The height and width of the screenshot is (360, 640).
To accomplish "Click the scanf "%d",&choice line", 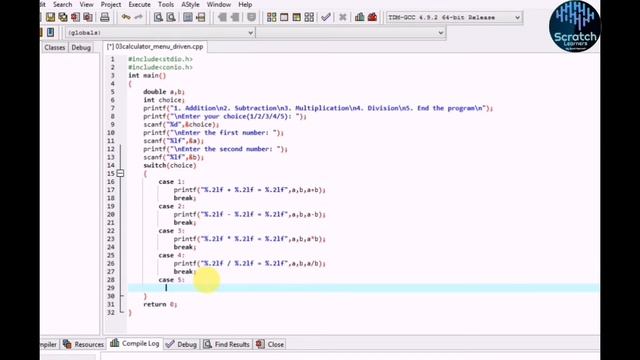I will pyautogui.click(x=181, y=124).
